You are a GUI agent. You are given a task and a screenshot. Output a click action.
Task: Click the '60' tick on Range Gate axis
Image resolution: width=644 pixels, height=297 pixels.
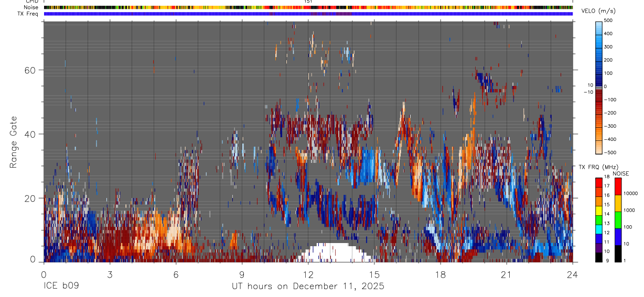tap(30, 70)
